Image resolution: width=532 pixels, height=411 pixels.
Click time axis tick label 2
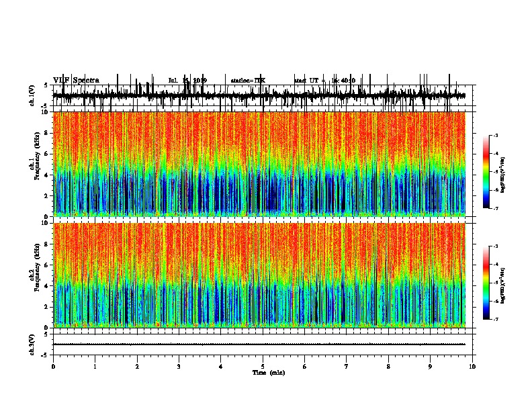pos(137,367)
